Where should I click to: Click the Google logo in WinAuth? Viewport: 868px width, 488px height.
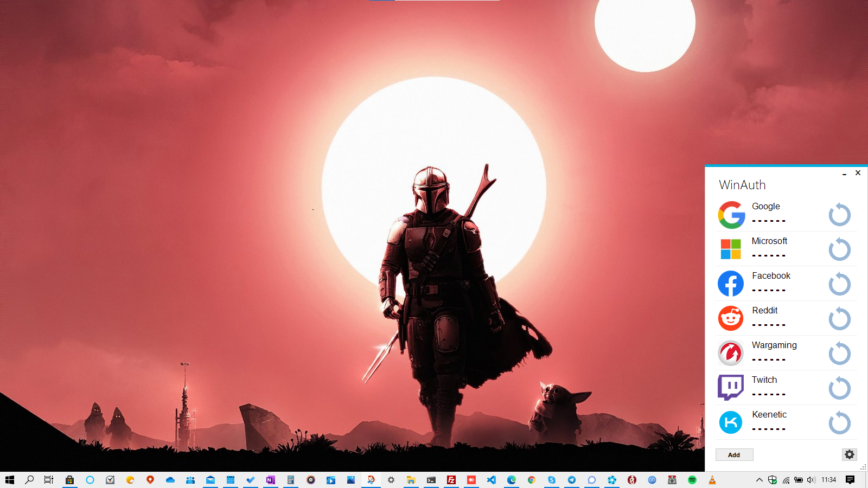tap(731, 215)
